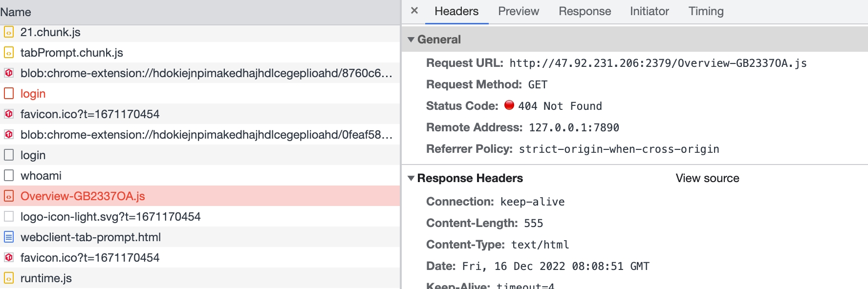Select the blob request ending 0feaf58
This screenshot has height=289, width=868.
200,135
